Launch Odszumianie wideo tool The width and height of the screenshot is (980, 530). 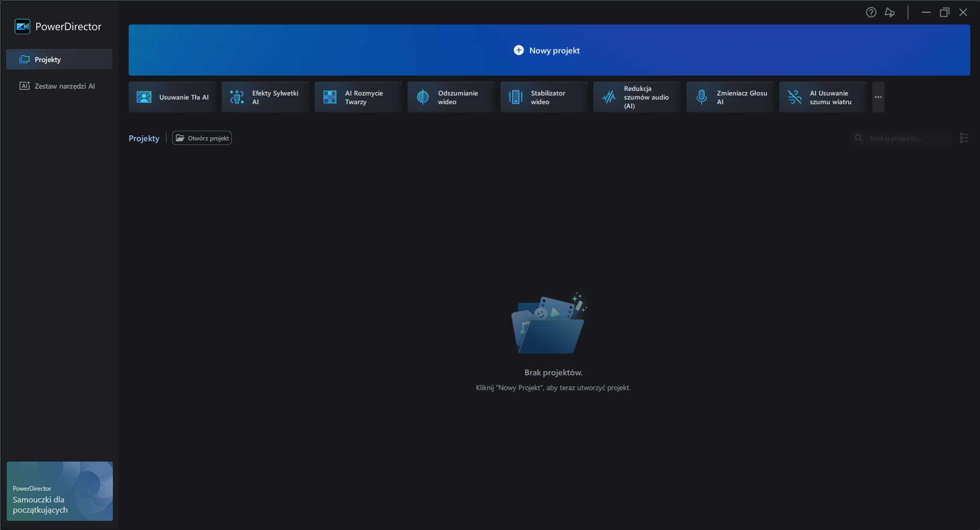coord(451,97)
